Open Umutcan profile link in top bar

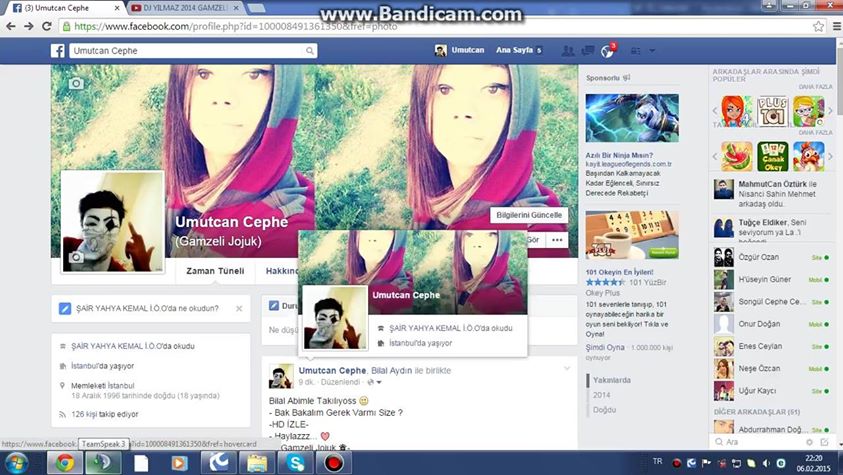click(460, 50)
